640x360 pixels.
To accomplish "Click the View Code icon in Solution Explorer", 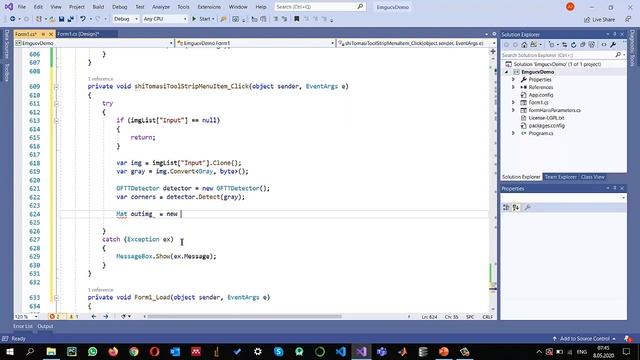I will coord(604,44).
